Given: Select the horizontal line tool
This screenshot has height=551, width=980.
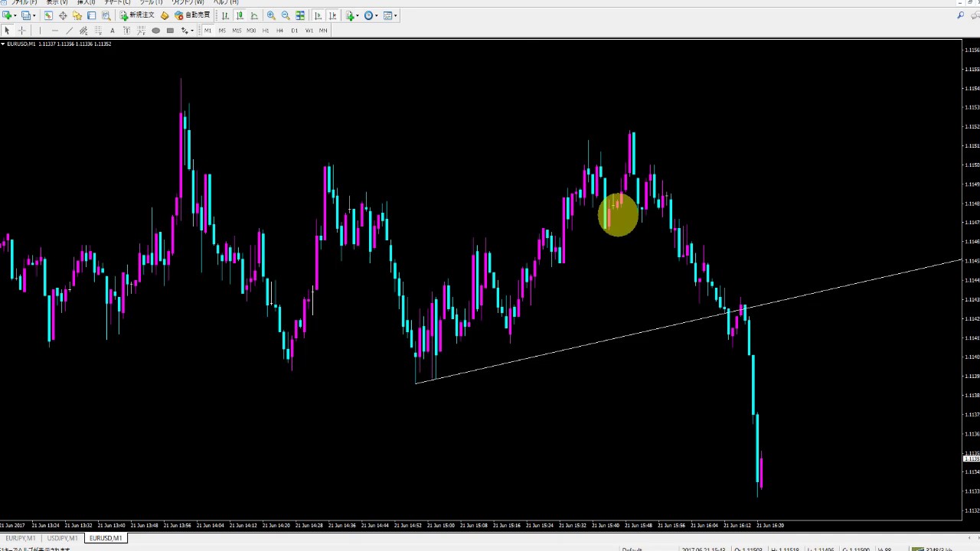Looking at the screenshot, I should click(x=54, y=31).
